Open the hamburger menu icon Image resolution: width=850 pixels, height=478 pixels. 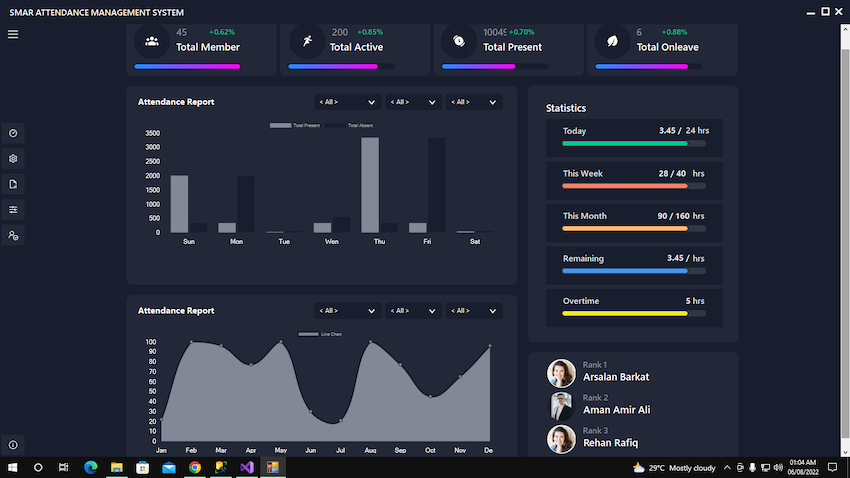[13, 34]
